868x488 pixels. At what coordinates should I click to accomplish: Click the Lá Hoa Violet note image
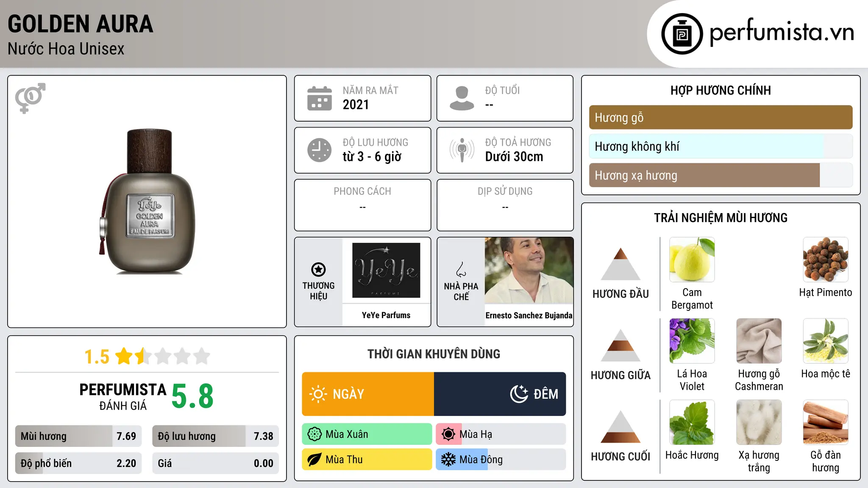click(x=692, y=341)
